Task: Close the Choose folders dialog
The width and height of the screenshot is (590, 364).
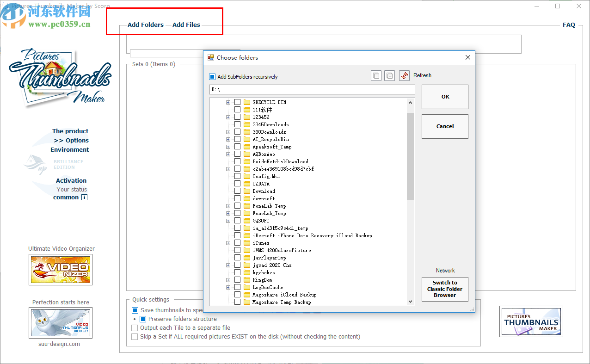Action: 467,57
